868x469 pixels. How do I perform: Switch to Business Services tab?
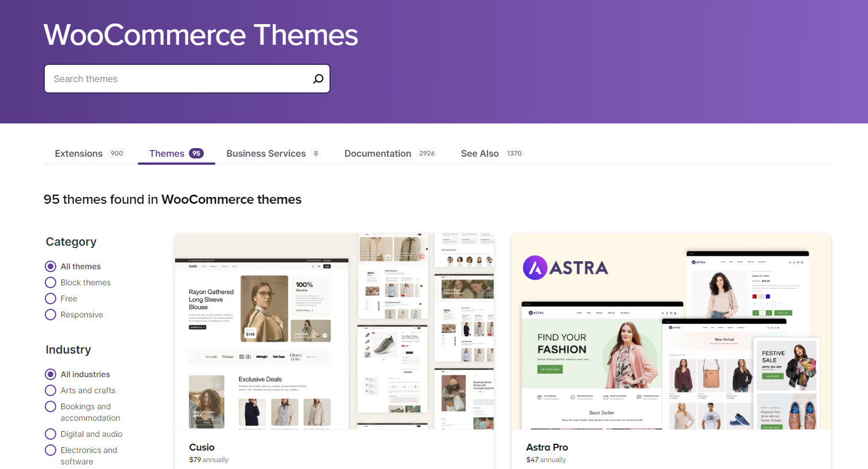tap(273, 153)
